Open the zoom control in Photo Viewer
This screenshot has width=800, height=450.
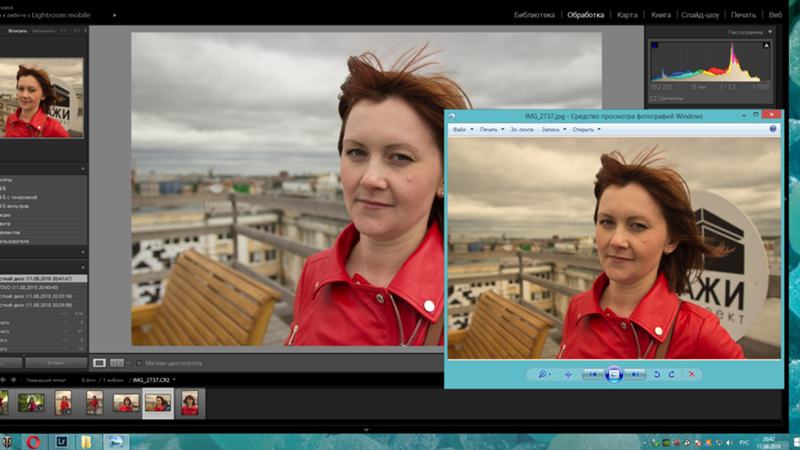point(544,374)
